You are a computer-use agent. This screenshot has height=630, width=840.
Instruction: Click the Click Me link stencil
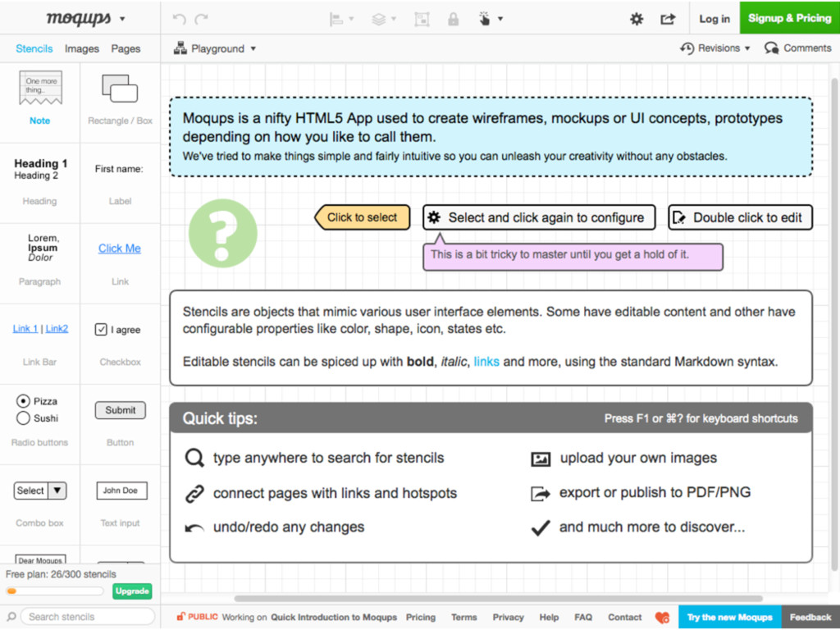[120, 248]
